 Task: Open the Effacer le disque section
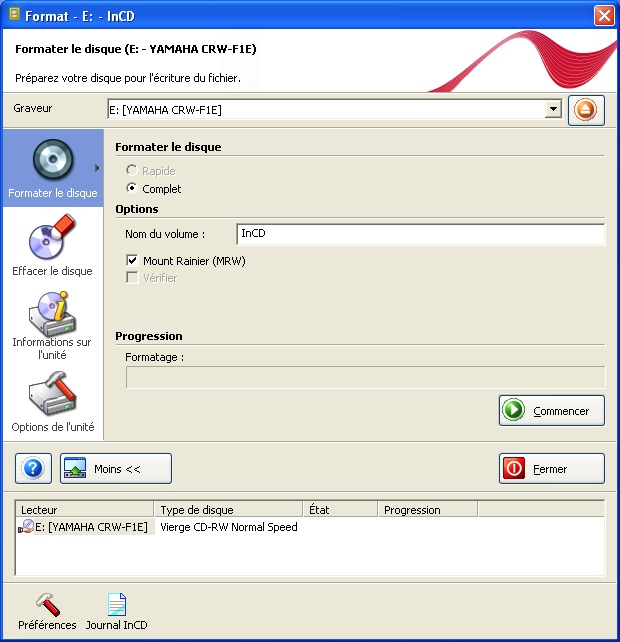52,246
